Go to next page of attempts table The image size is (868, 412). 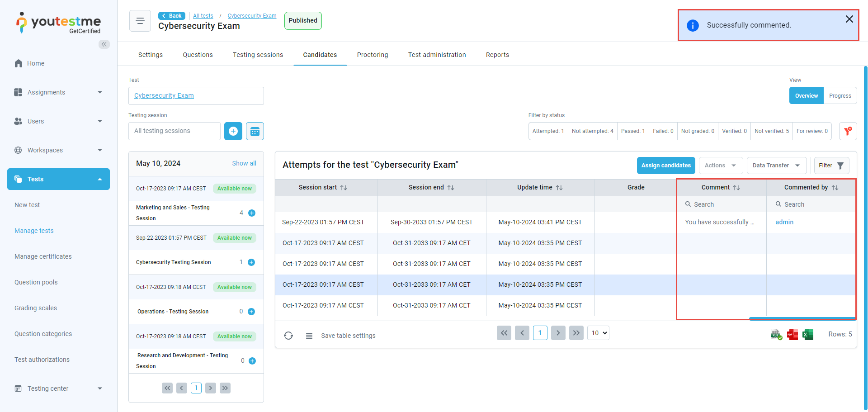click(x=558, y=333)
